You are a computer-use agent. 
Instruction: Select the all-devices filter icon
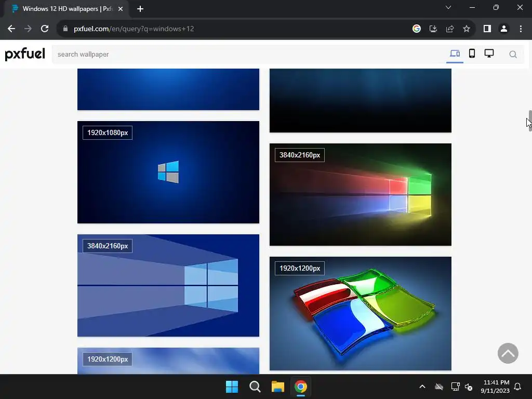(455, 54)
